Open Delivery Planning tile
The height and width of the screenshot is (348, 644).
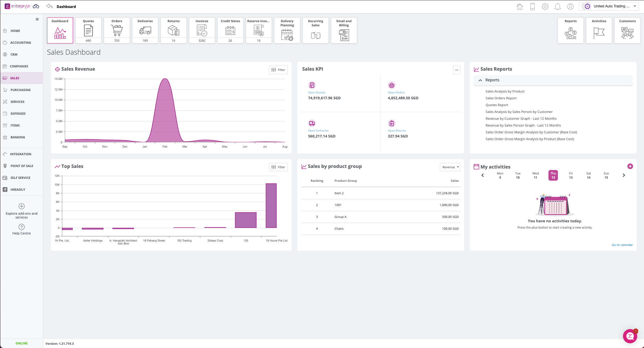point(287,30)
